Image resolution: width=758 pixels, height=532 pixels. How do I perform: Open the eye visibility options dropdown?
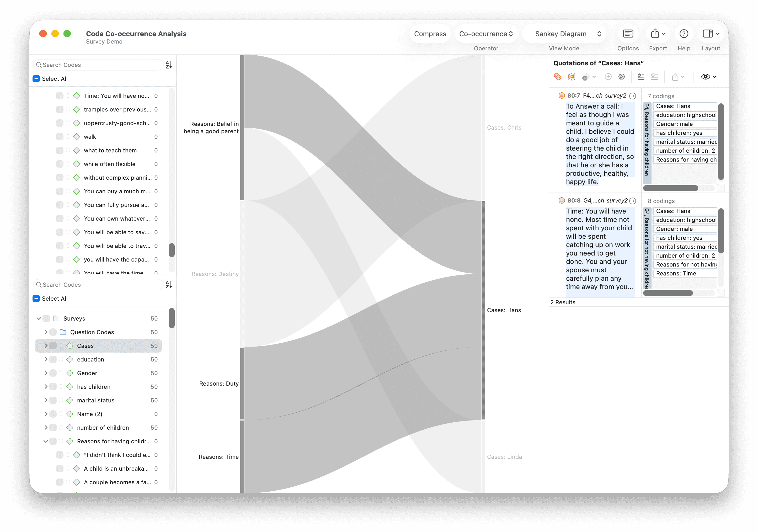click(x=709, y=77)
